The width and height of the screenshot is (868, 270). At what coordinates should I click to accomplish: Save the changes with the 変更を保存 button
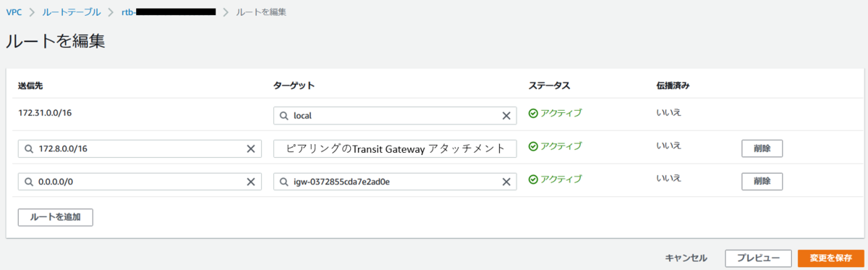coord(830,258)
